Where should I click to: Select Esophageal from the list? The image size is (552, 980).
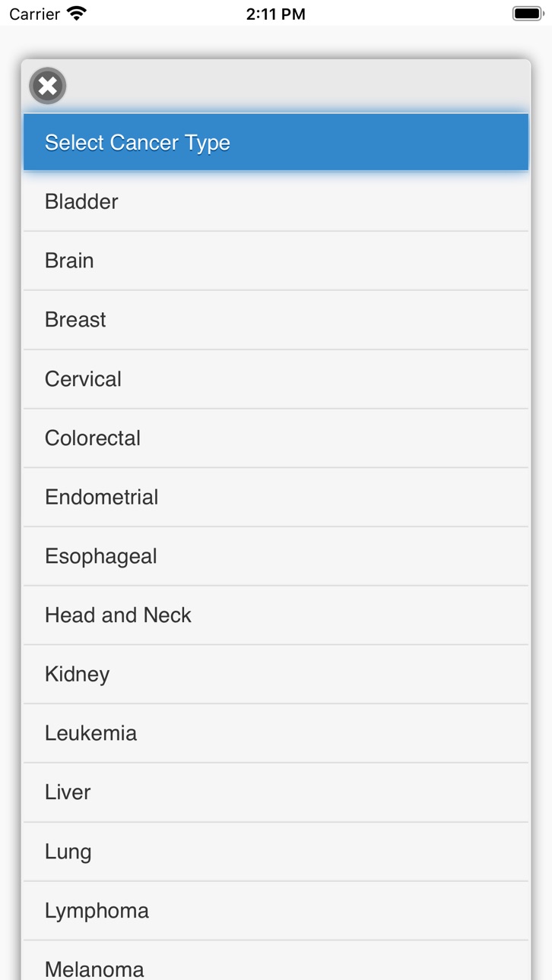pyautogui.click(x=276, y=556)
